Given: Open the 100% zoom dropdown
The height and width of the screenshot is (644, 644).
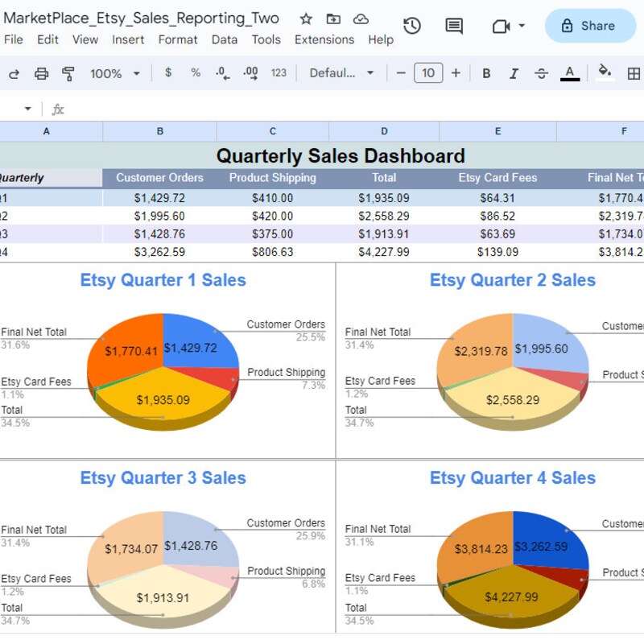Looking at the screenshot, I should [115, 74].
